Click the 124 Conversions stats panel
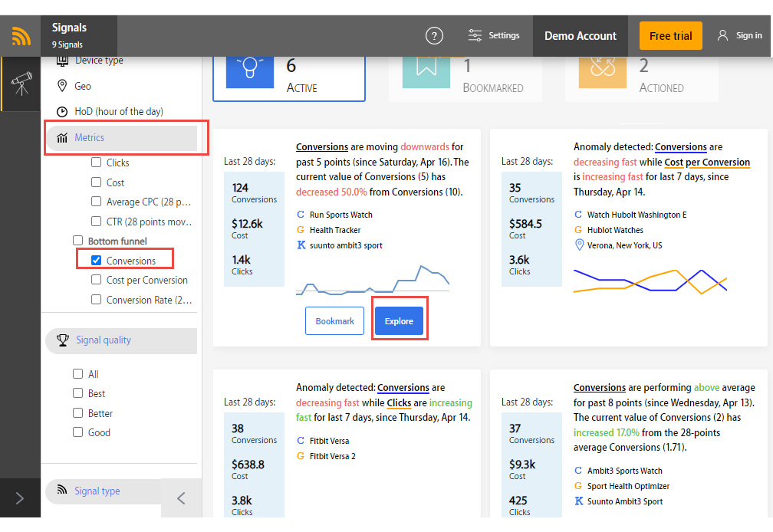 [x=254, y=229]
